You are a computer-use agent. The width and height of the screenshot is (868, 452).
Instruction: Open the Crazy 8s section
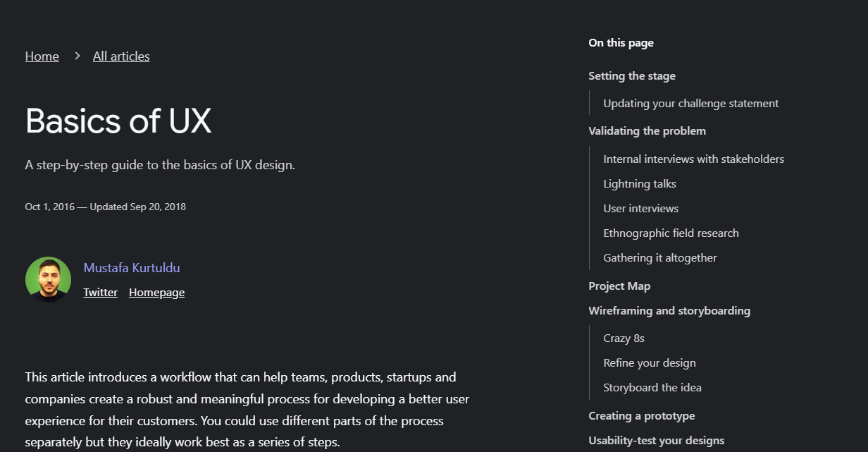click(x=624, y=338)
